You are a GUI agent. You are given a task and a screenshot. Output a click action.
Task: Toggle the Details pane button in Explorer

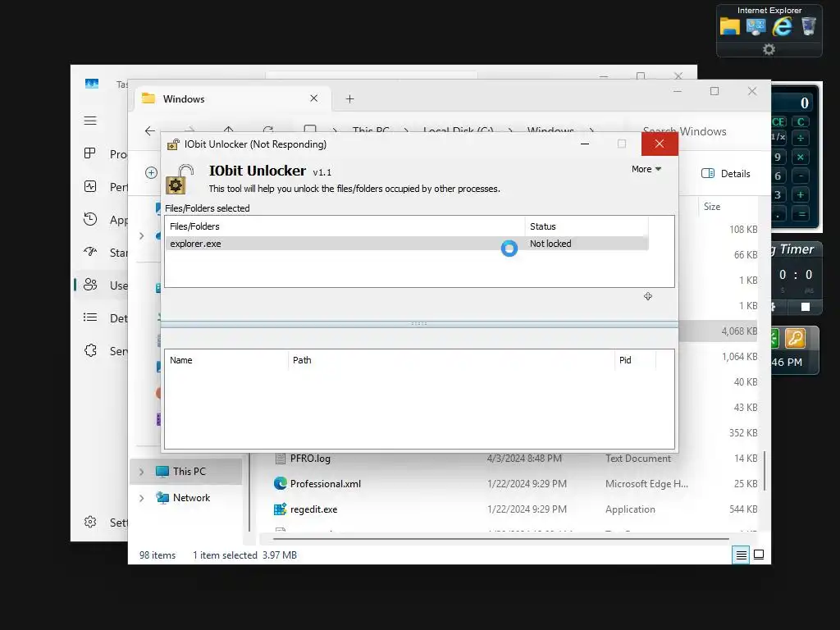tap(725, 173)
